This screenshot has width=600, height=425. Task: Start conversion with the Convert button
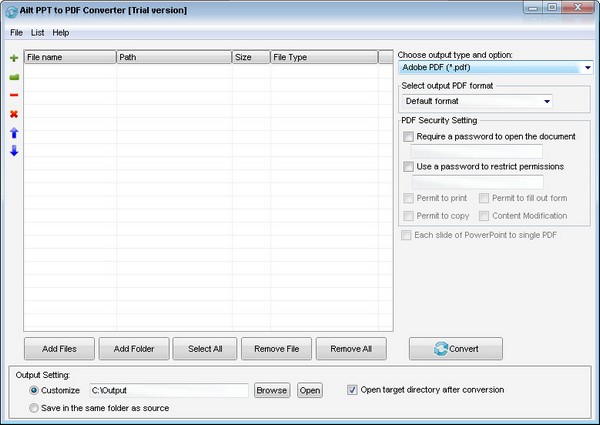456,349
